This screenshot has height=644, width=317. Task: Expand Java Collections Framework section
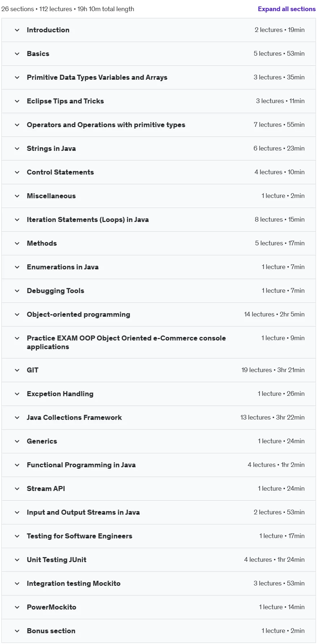pyautogui.click(x=158, y=418)
